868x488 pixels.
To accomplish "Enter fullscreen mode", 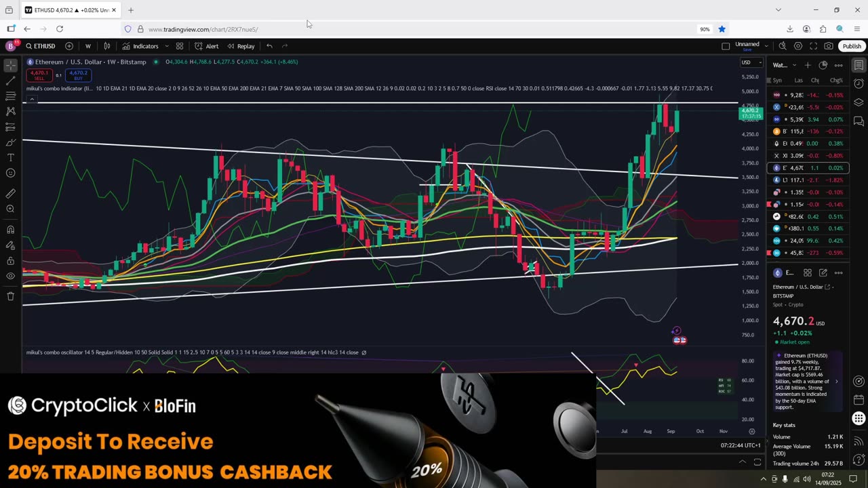I will pos(813,46).
